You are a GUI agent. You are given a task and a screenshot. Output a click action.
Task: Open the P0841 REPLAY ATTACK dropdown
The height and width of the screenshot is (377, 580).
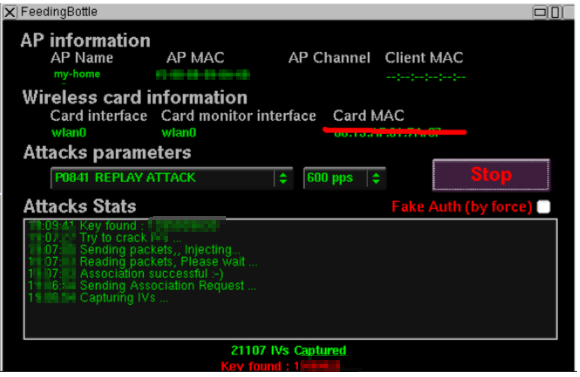point(172,178)
